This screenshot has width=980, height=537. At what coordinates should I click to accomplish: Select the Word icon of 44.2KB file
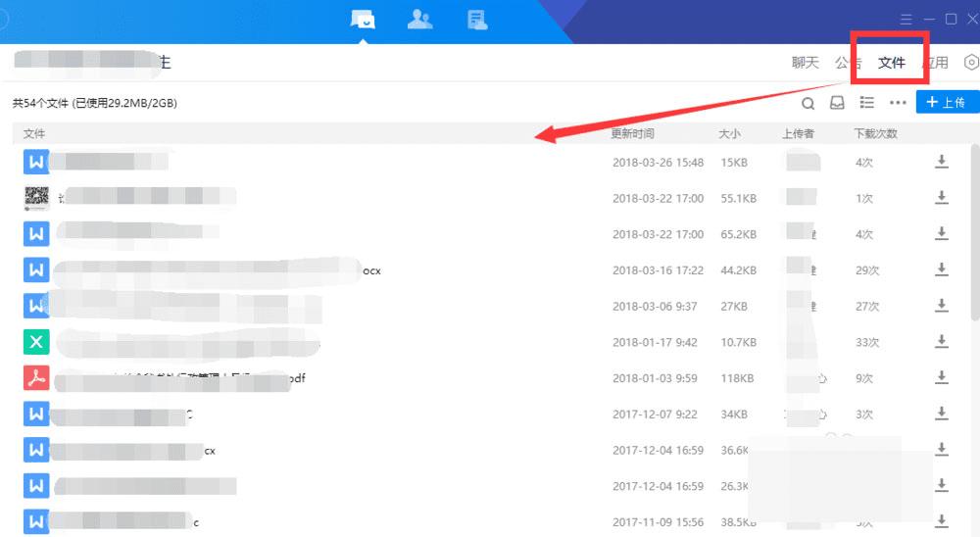[x=36, y=270]
